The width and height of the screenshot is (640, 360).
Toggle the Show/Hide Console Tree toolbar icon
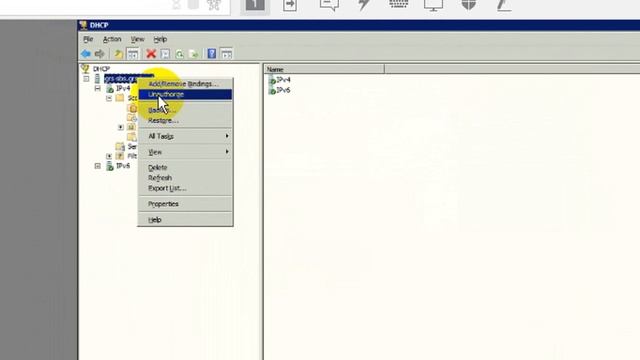(133, 54)
